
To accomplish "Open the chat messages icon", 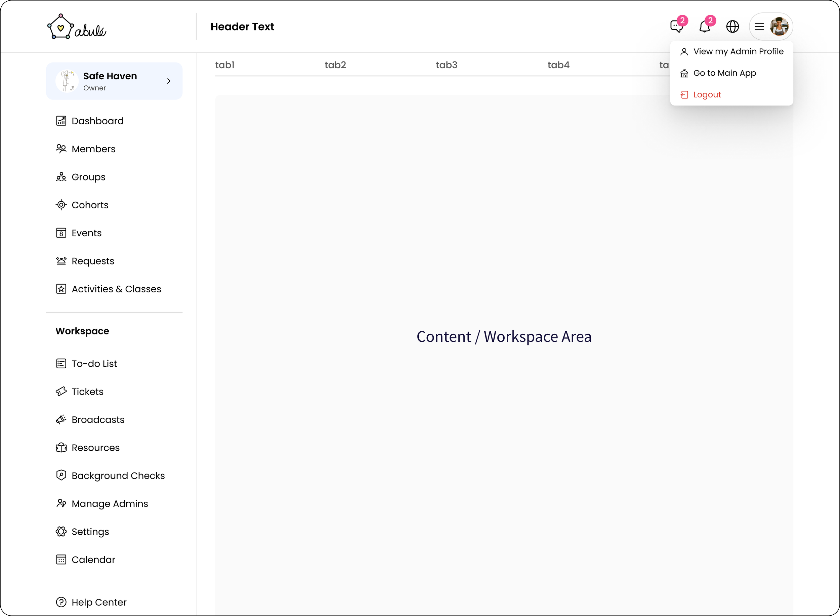I will 676,27.
